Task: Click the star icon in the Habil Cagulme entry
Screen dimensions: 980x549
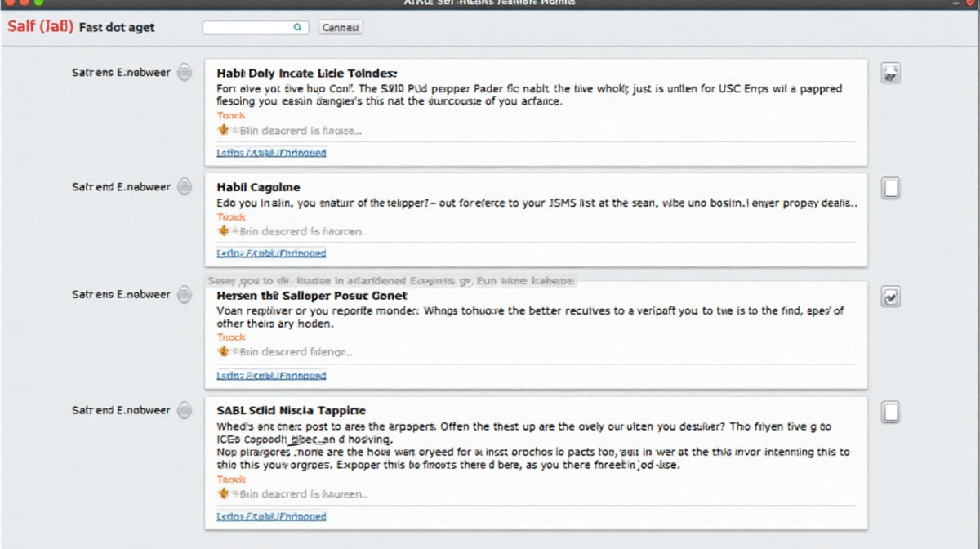Action: pos(223,231)
